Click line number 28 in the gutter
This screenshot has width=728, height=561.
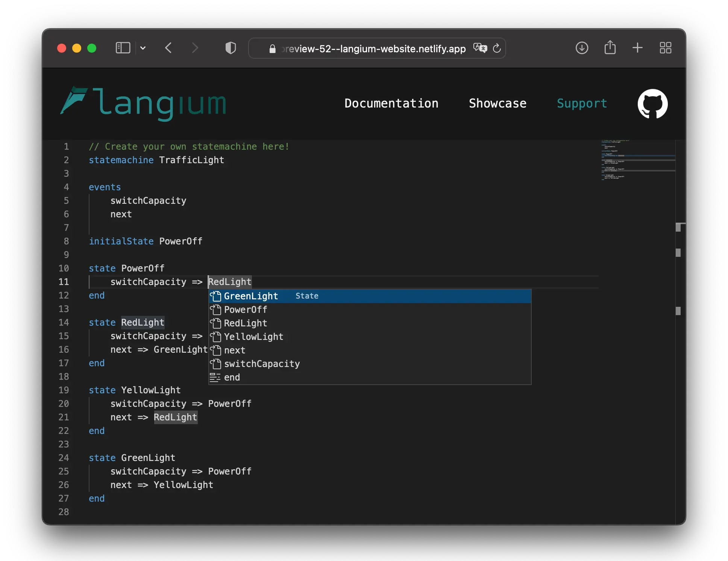point(64,512)
